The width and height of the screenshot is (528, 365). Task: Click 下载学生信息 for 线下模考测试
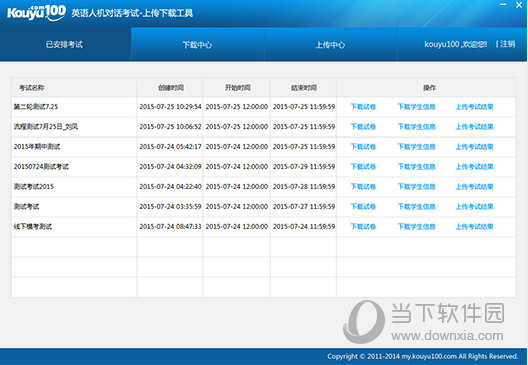[x=417, y=226]
